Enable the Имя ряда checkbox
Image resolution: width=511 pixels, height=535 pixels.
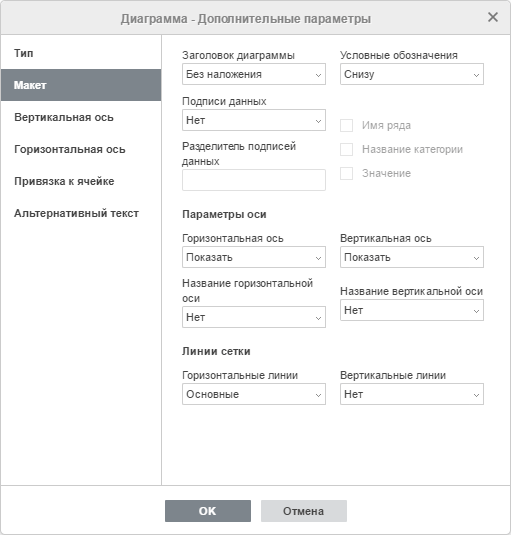tap(347, 125)
